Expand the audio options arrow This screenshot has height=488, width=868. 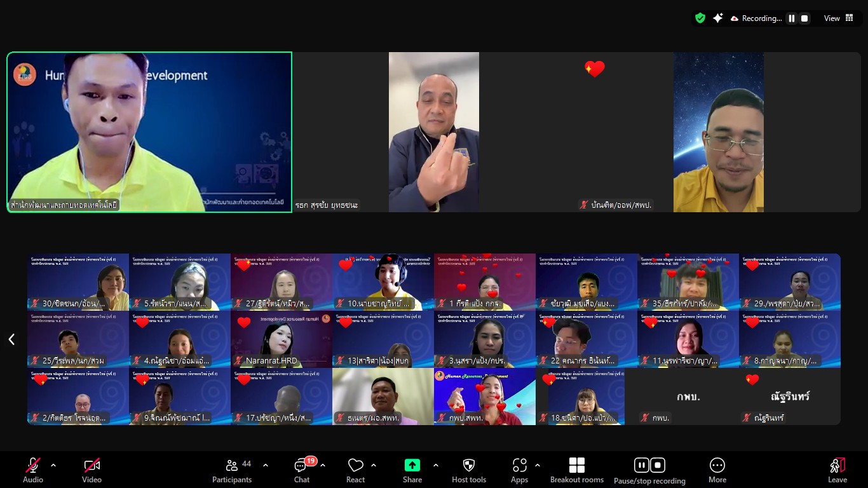coord(53,465)
